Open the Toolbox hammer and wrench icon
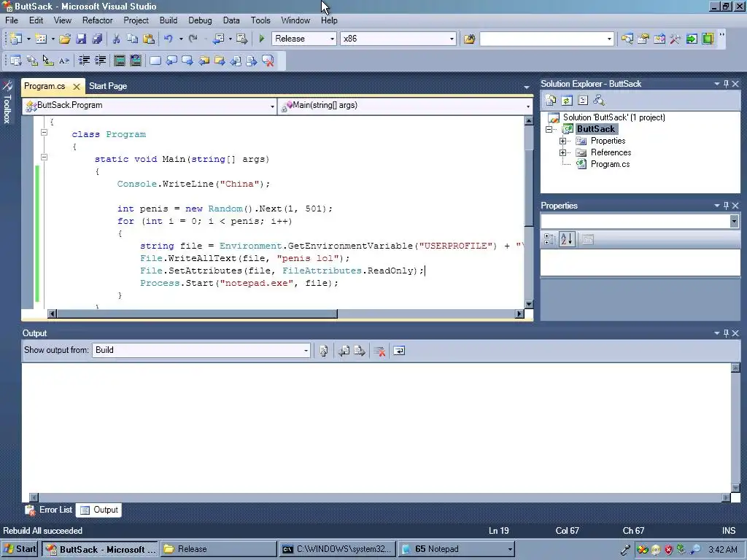 pyautogui.click(x=675, y=39)
